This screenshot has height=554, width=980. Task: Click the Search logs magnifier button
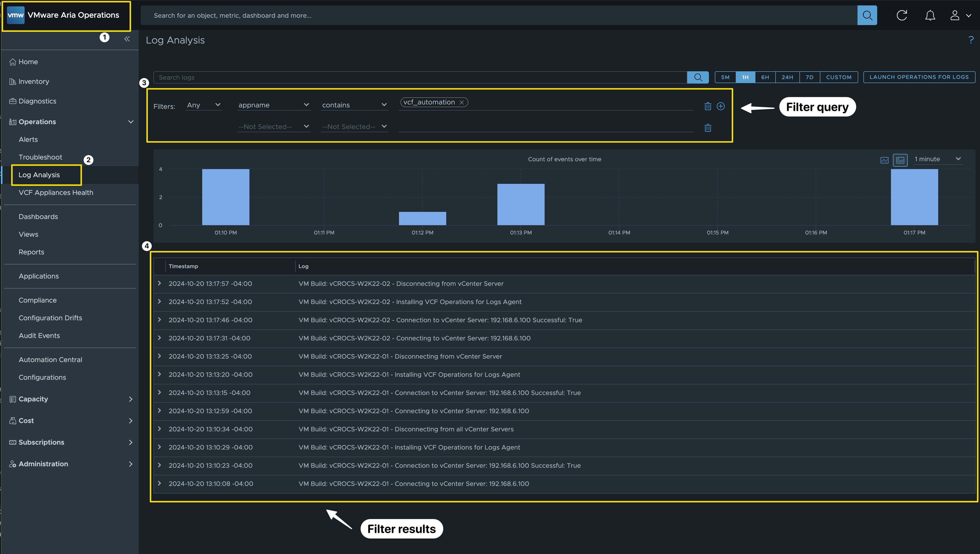[x=698, y=77]
